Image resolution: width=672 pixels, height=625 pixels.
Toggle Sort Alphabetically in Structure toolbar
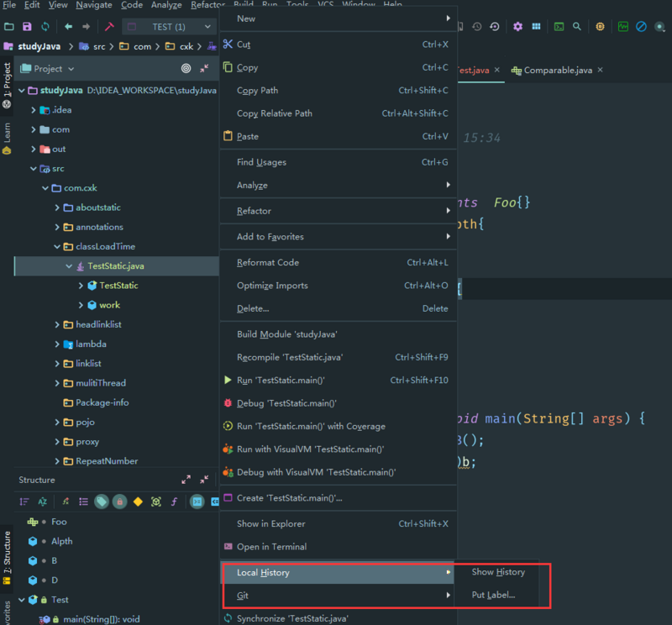pyautogui.click(x=43, y=502)
